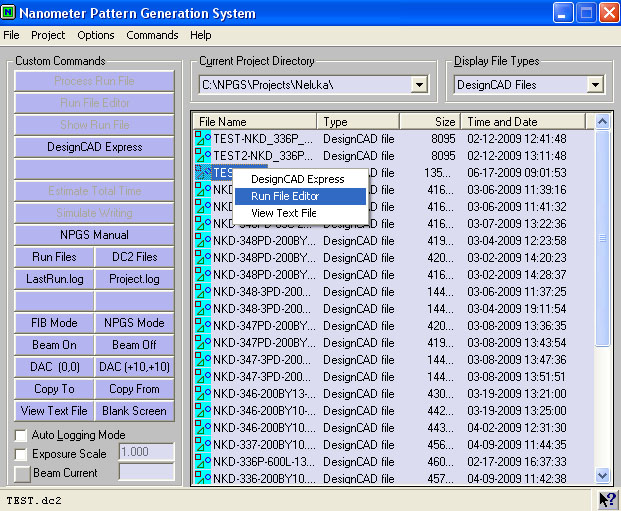Click icon of file dated 03-08-2009 13:51:51
Viewport: 621px width, 511px height.
pos(202,376)
